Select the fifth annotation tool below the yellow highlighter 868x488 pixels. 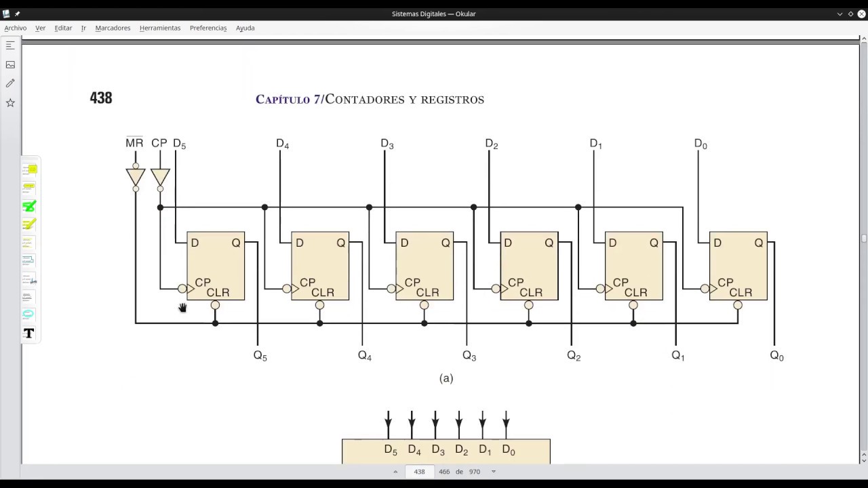pyautogui.click(x=29, y=243)
